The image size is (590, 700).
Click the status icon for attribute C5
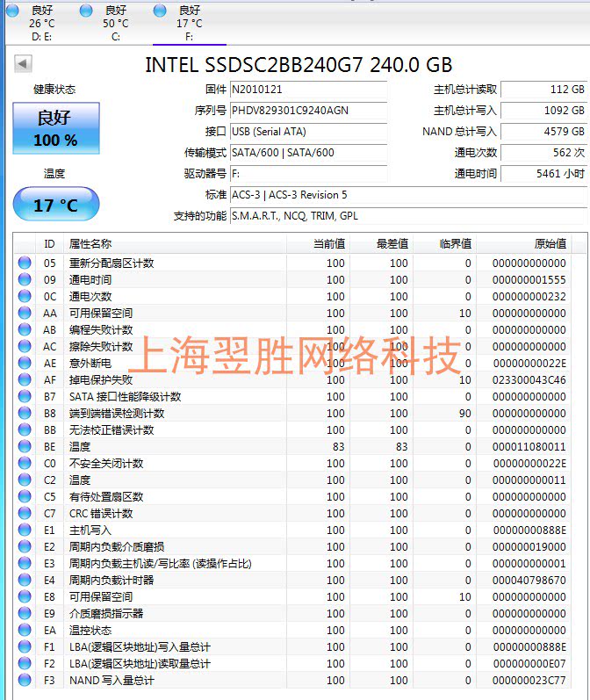click(x=25, y=496)
